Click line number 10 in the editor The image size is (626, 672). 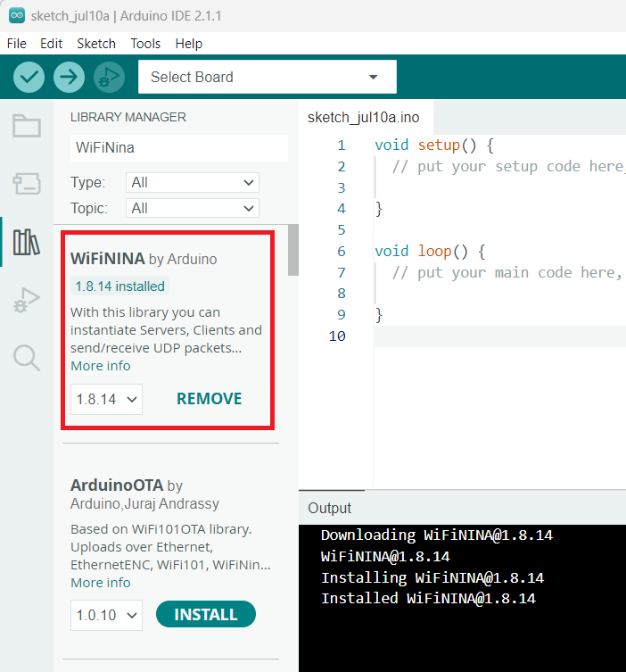point(337,336)
